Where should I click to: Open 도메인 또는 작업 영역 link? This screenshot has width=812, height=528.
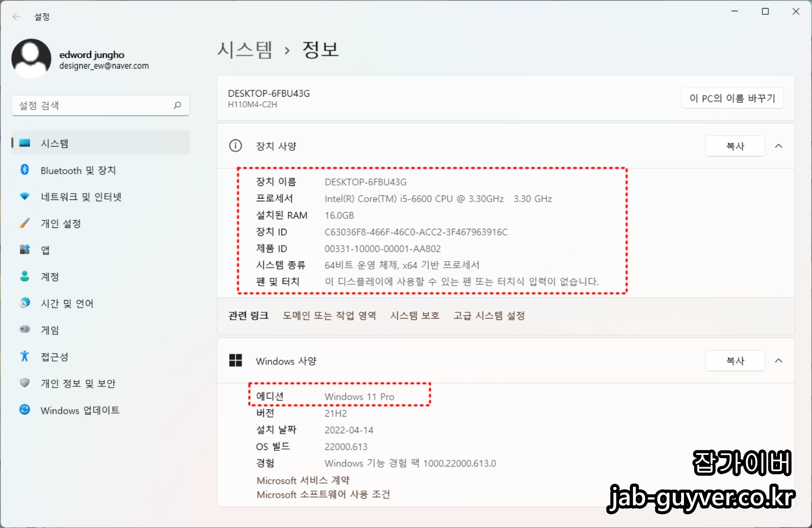pos(329,315)
